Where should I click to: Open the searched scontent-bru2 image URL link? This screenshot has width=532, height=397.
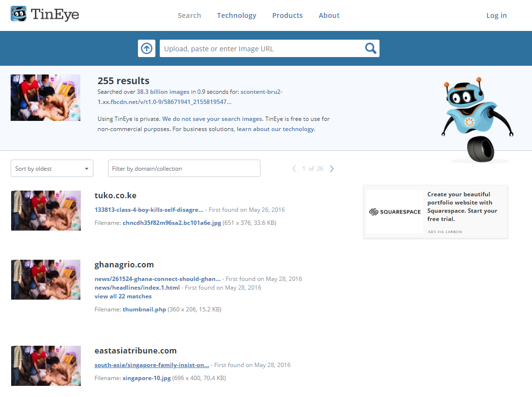pyautogui.click(x=190, y=97)
